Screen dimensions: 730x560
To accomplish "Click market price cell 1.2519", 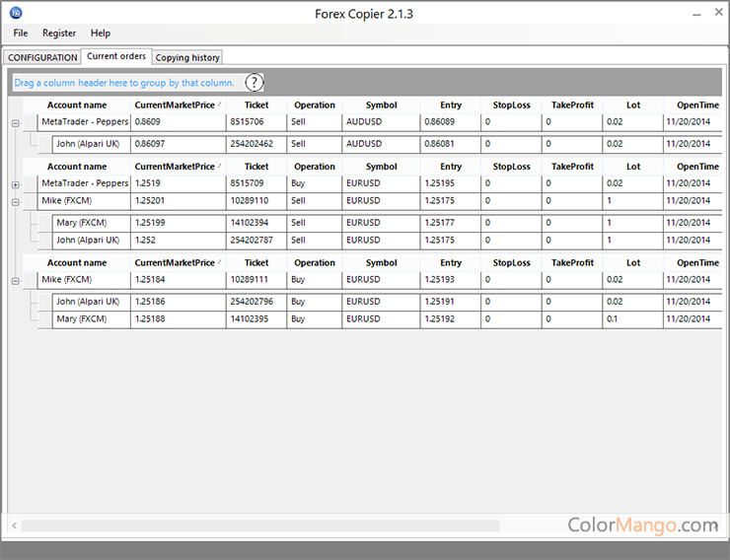I will (x=179, y=183).
